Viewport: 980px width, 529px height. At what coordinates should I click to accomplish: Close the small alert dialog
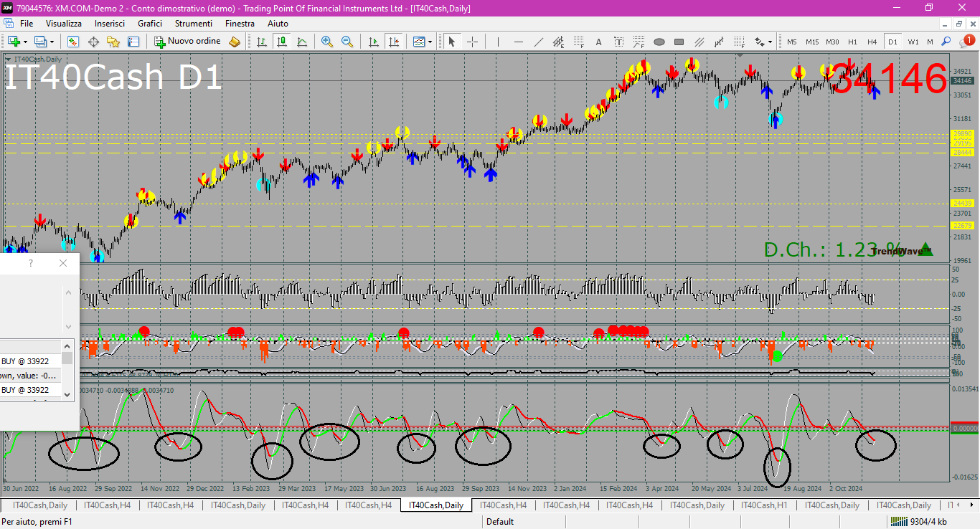pos(63,263)
